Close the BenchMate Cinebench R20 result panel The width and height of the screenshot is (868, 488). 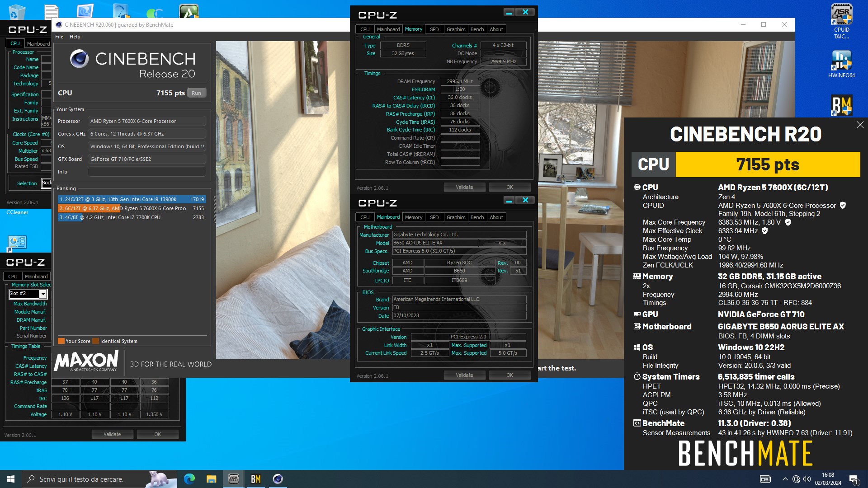click(860, 125)
